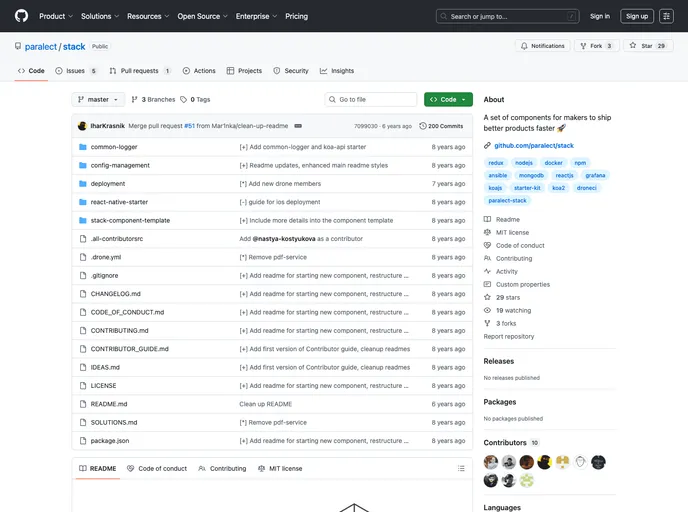Expand the Resources dropdown
This screenshot has width=688, height=512.
point(148,16)
